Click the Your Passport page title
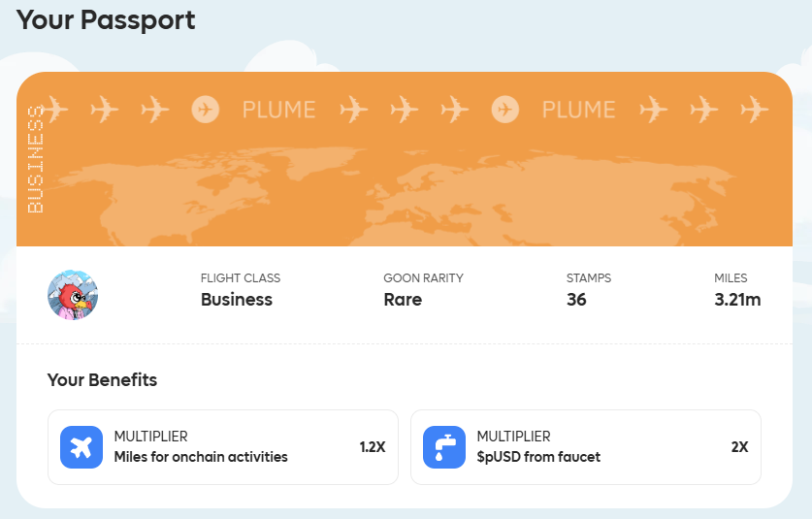This screenshot has width=812, height=519. 106,20
